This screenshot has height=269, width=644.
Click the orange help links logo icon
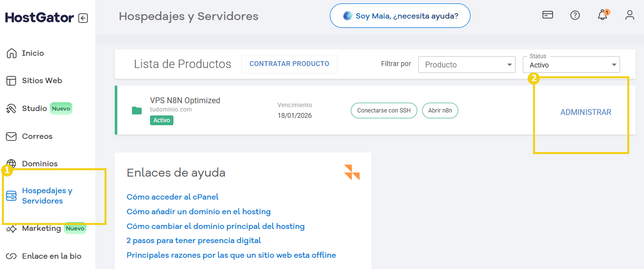(352, 172)
